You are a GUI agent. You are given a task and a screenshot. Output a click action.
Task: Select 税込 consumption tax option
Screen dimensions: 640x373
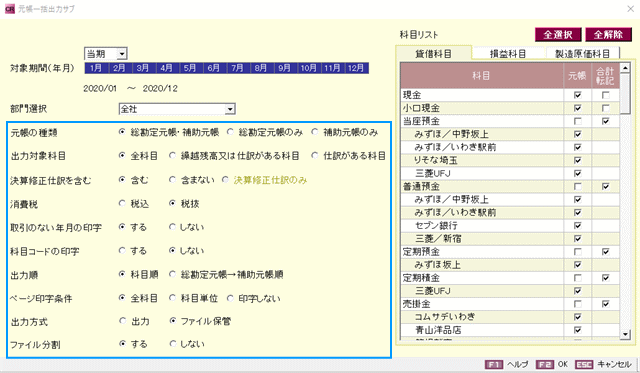(x=122, y=203)
